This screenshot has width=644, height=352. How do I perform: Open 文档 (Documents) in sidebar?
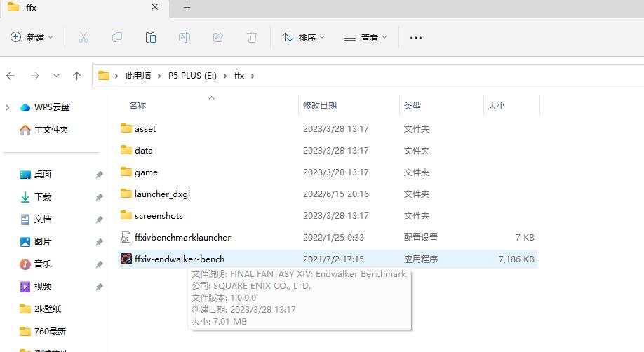click(x=43, y=219)
